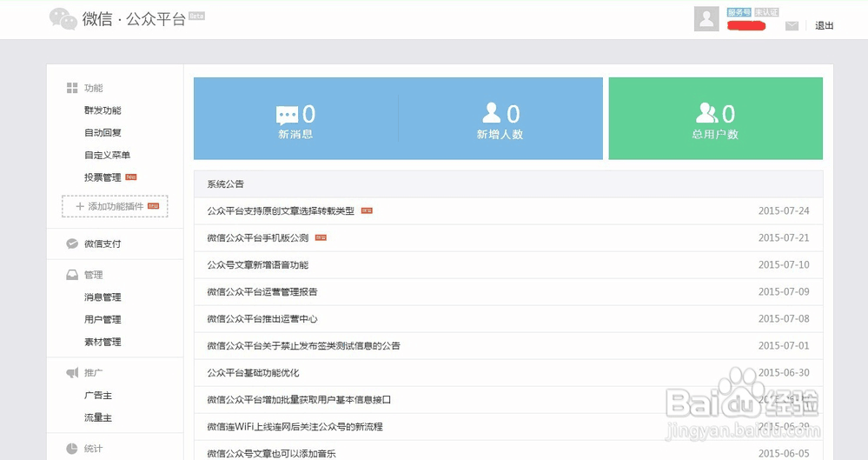This screenshot has height=460, width=868.
Task: Open 流量主 in the sidebar
Action: pos(98,417)
